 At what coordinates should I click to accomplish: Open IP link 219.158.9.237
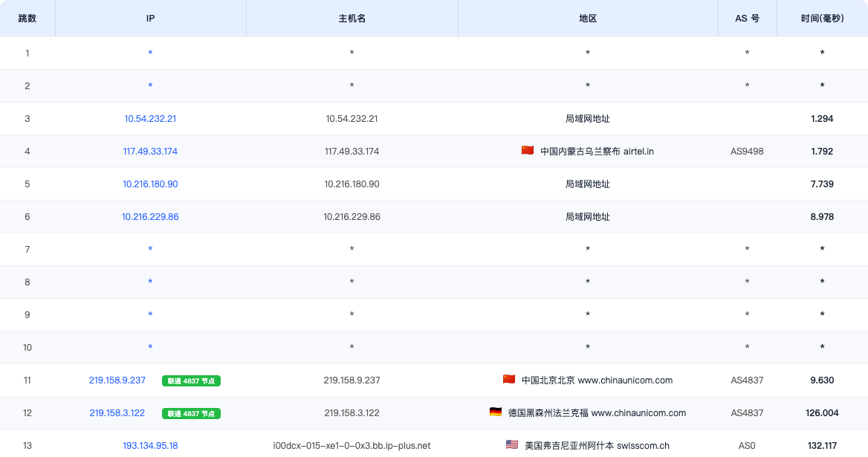click(x=117, y=380)
